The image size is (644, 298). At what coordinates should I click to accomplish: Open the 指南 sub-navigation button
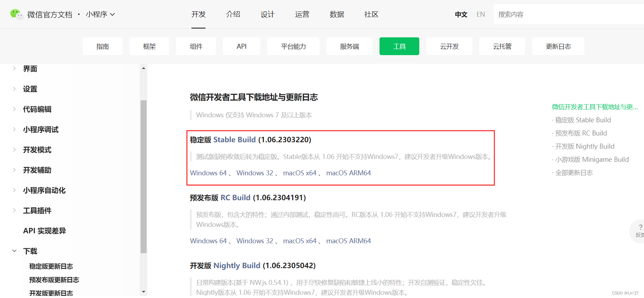click(x=103, y=46)
